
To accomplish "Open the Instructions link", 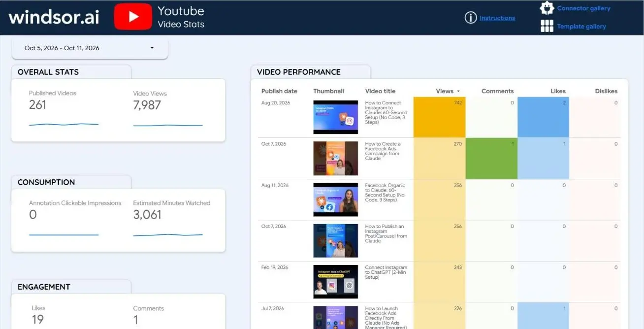I will click(497, 18).
